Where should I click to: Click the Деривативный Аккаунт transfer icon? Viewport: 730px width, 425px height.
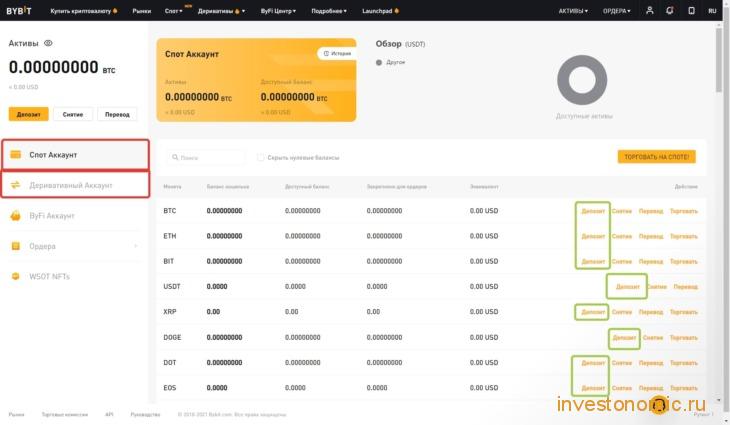(15, 185)
